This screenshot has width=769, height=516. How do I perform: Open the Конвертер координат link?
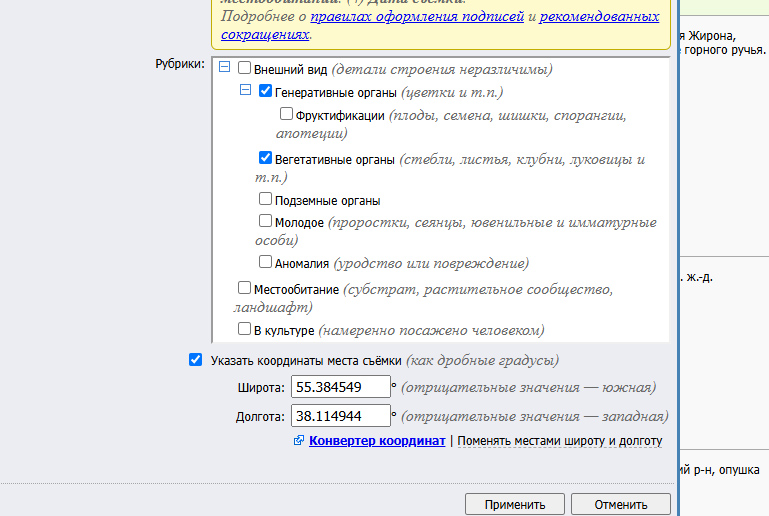(377, 441)
